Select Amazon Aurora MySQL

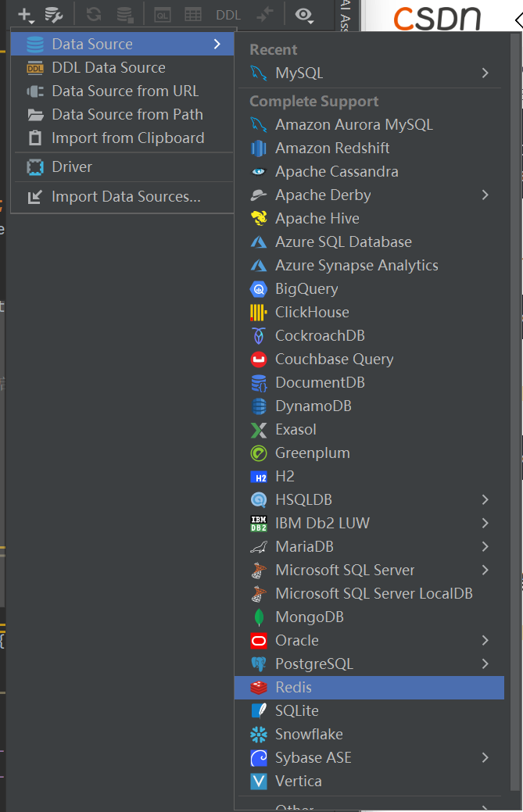[369, 125]
